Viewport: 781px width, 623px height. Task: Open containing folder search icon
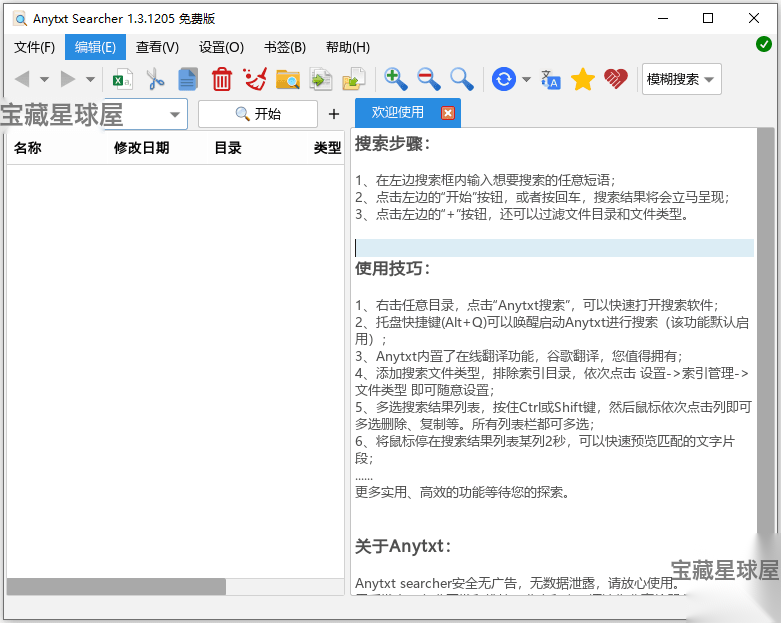[x=288, y=79]
